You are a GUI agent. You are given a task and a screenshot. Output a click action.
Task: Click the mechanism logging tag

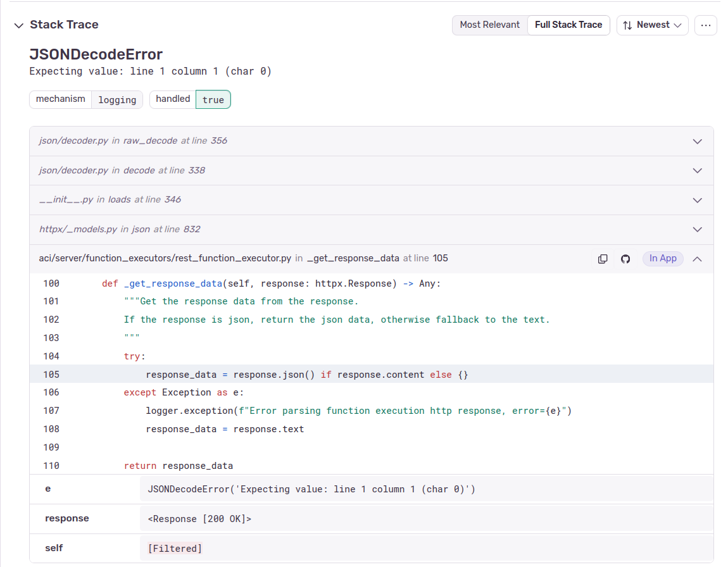tap(85, 99)
